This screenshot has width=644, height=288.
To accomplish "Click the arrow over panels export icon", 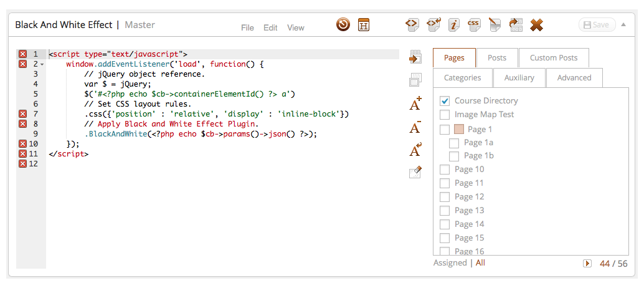I will tap(516, 25).
